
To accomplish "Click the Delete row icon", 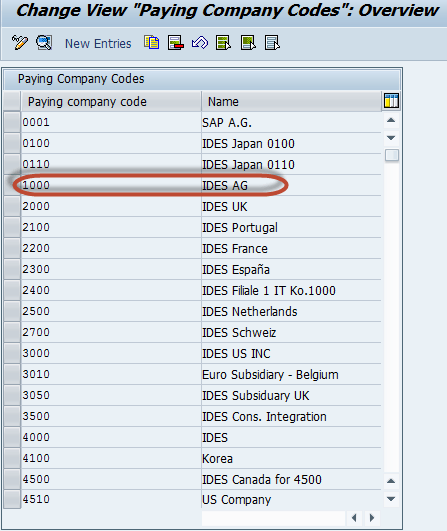I will tap(176, 43).
